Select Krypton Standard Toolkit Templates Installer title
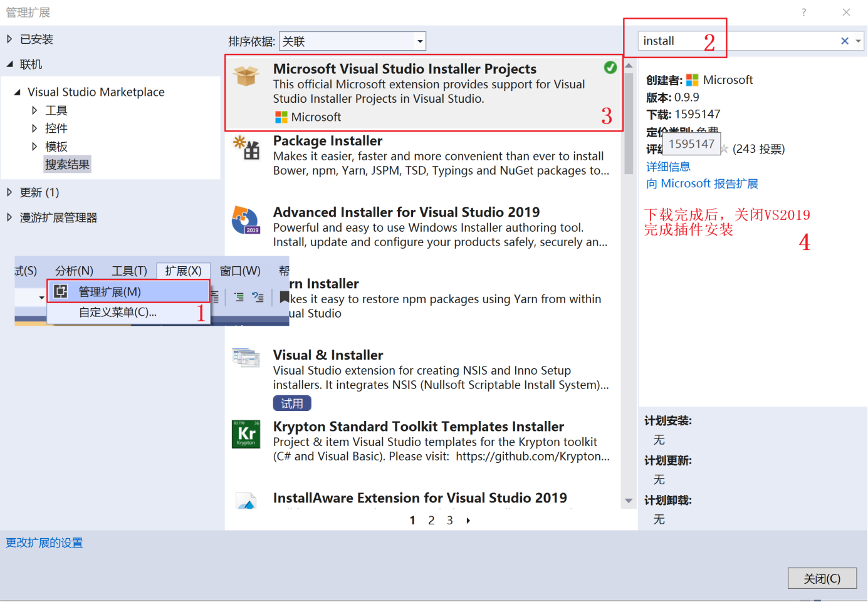868x602 pixels. pos(419,427)
